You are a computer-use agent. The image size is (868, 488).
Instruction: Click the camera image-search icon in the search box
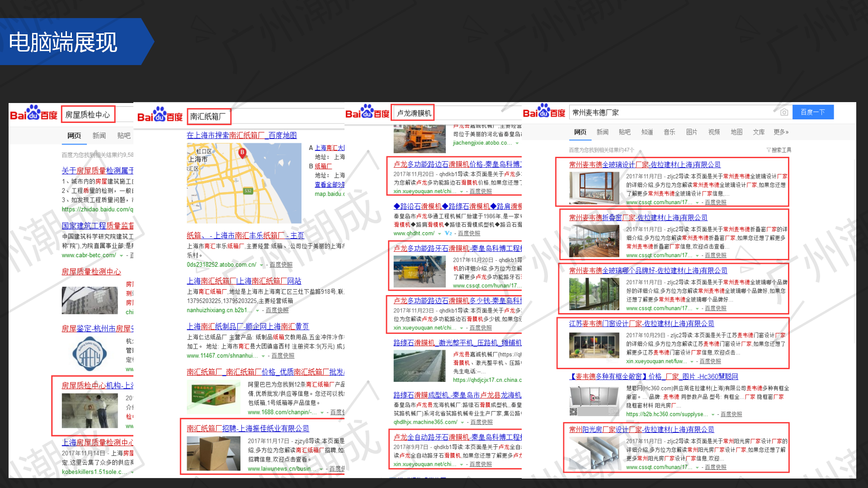coord(784,113)
